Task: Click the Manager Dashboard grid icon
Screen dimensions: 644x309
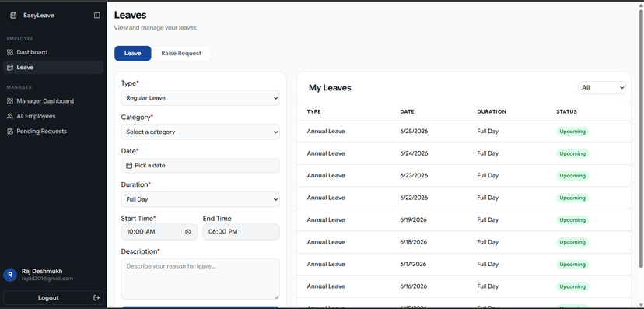Action: (10, 100)
